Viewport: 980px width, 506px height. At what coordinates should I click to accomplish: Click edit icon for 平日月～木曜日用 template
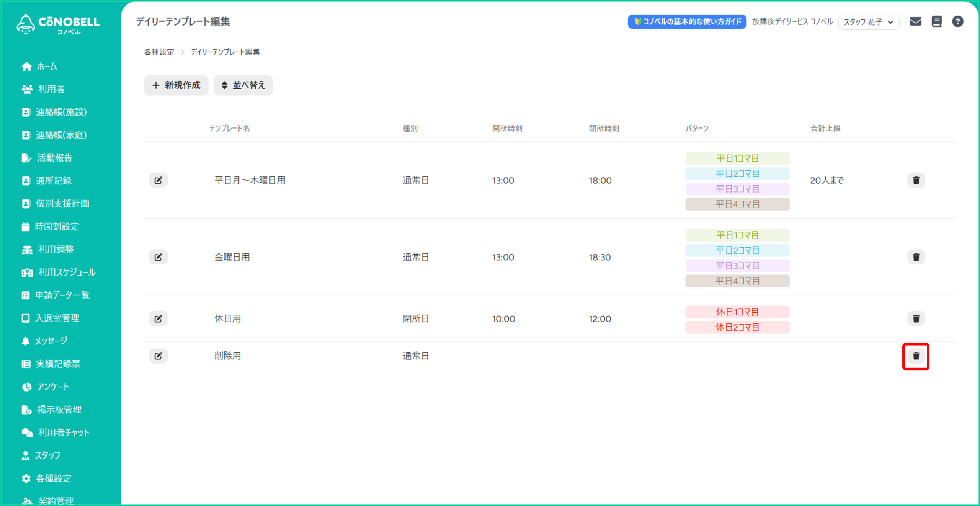158,180
